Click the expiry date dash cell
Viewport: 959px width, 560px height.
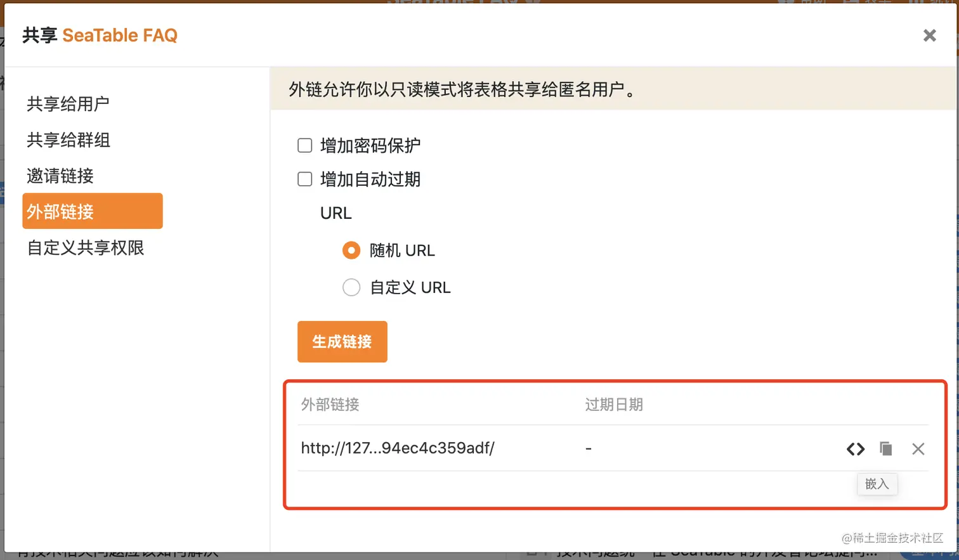pos(589,448)
